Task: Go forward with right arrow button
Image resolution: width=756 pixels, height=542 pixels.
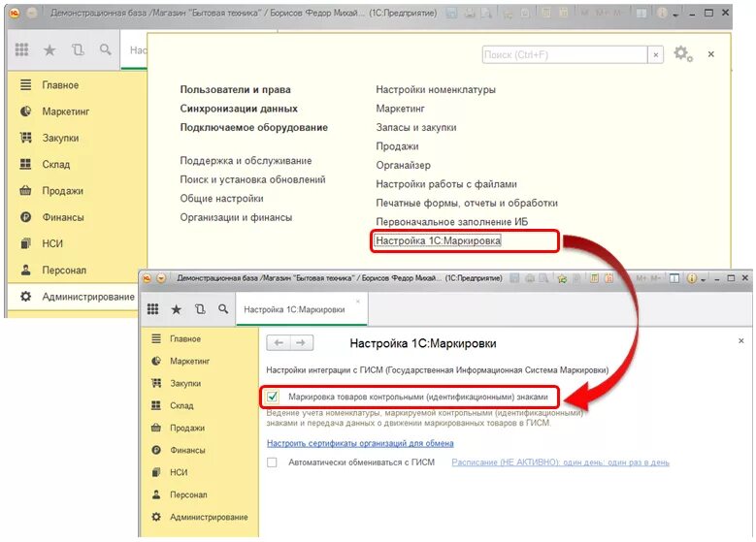Action: click(x=301, y=343)
